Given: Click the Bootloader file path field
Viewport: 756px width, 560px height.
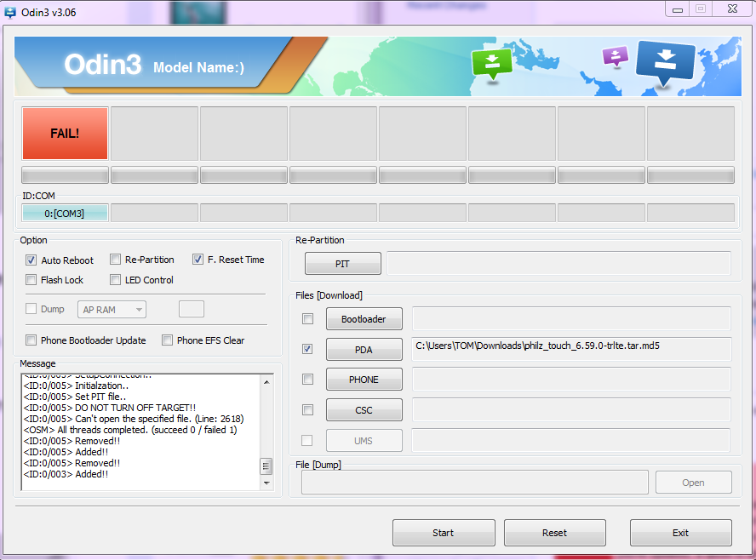Looking at the screenshot, I should pos(571,318).
